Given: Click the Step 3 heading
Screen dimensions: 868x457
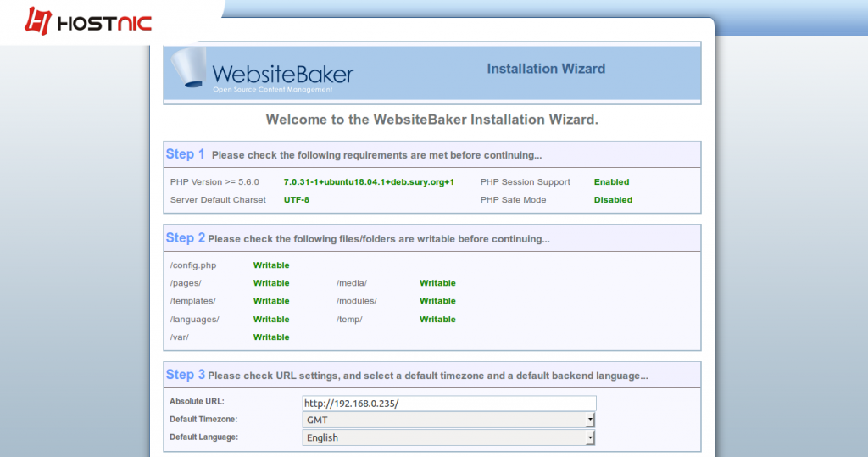Looking at the screenshot, I should pos(186,375).
